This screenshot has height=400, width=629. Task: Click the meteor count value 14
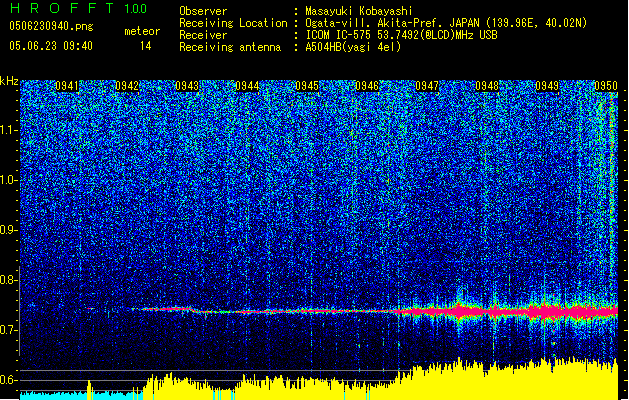pos(146,46)
